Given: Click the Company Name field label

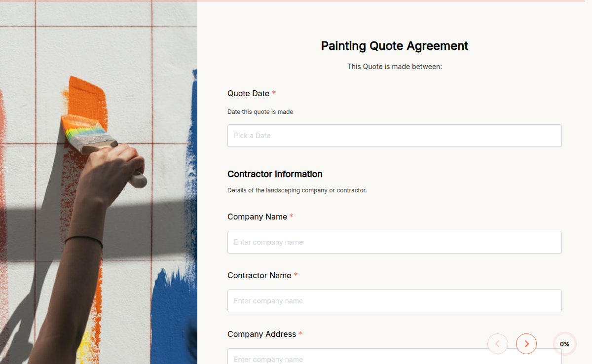Looking at the screenshot, I should [x=257, y=217].
